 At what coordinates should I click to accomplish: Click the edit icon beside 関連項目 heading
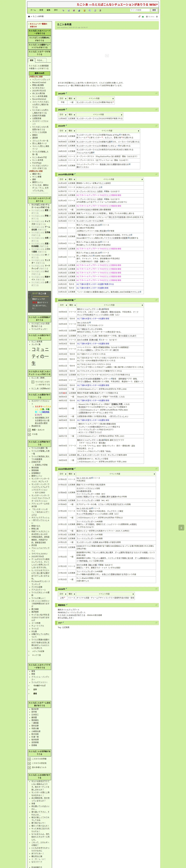[x=67, y=605]
